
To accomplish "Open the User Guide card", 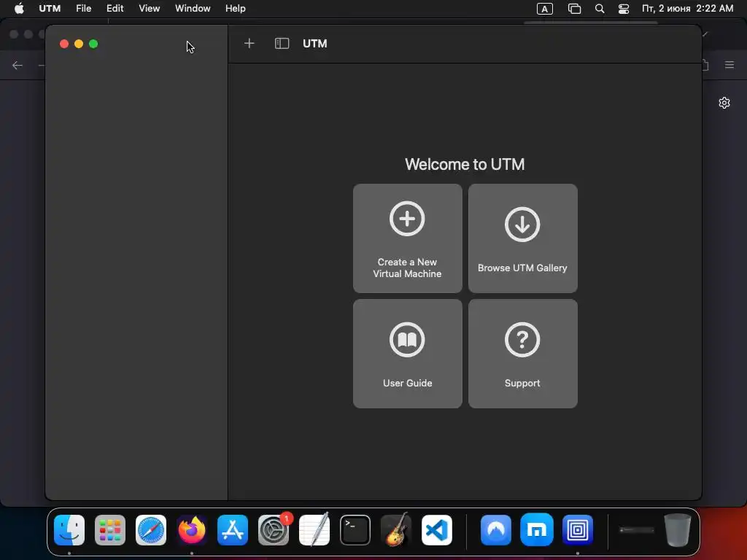I will (407, 354).
